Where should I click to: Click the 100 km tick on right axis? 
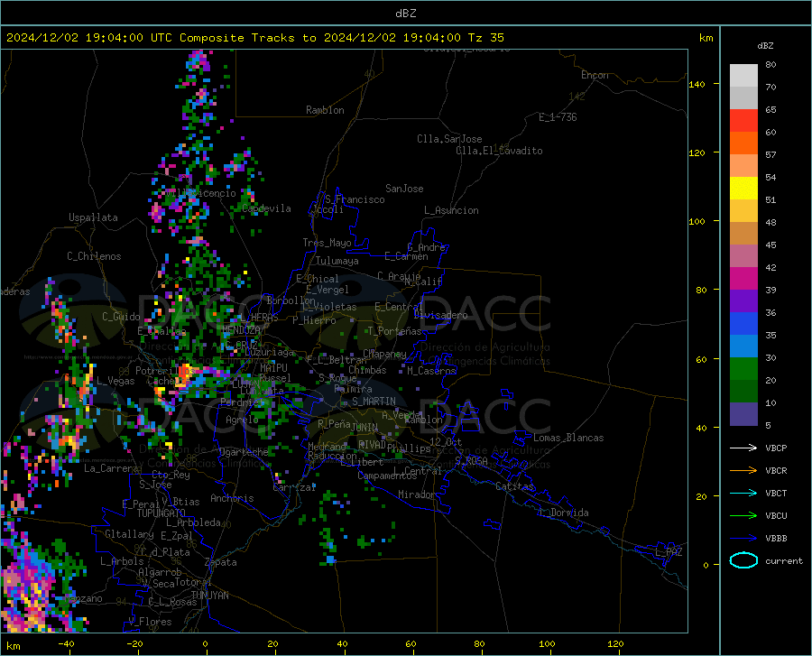pyautogui.click(x=697, y=221)
